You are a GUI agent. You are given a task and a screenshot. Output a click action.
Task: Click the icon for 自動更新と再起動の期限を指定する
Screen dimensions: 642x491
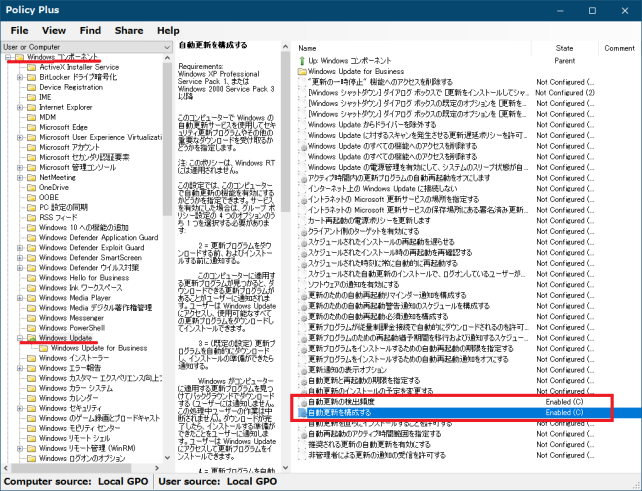click(303, 381)
